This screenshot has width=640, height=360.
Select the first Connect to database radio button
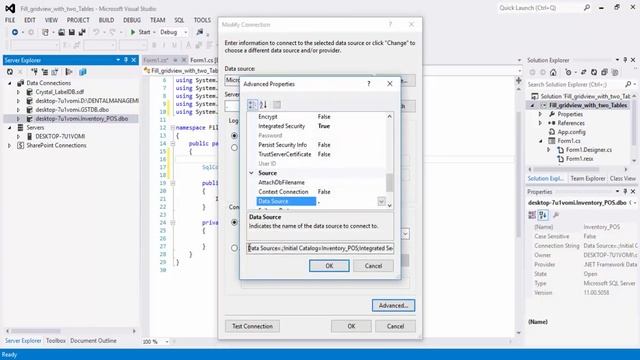tap(234, 222)
